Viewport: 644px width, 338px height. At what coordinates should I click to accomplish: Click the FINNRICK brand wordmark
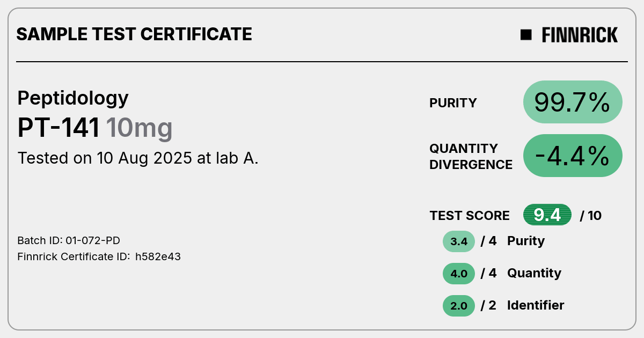[580, 35]
